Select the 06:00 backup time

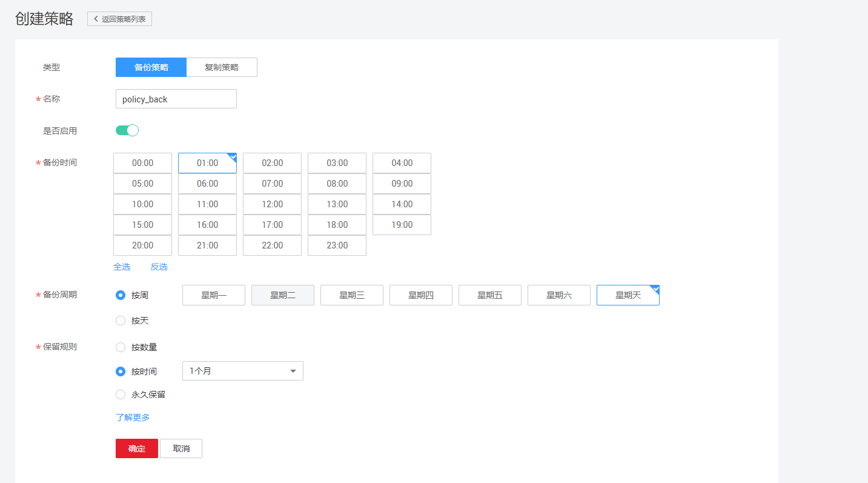click(207, 184)
